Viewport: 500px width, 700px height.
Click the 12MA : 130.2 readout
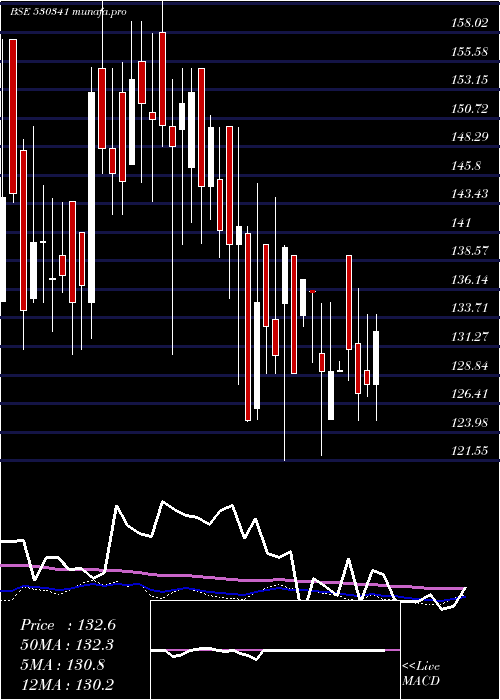pos(67,684)
